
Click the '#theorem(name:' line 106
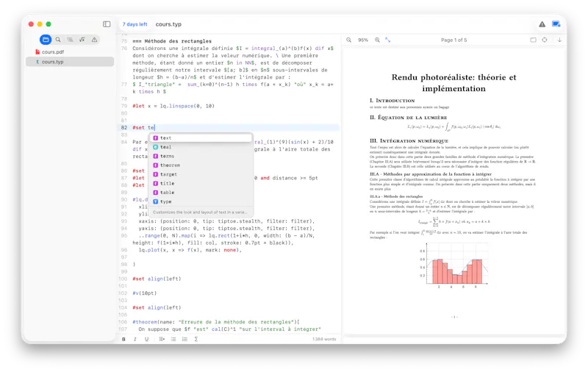point(215,322)
